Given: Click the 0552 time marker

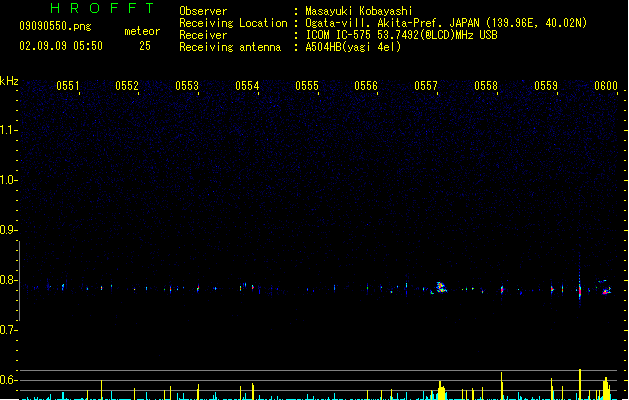Looking at the screenshot, I should point(127,86).
